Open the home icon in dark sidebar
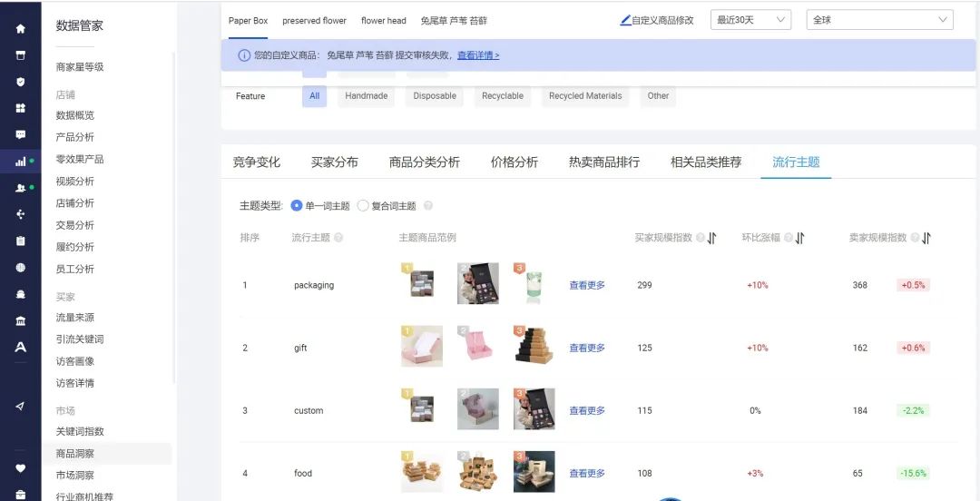The height and width of the screenshot is (501, 980). [x=21, y=28]
